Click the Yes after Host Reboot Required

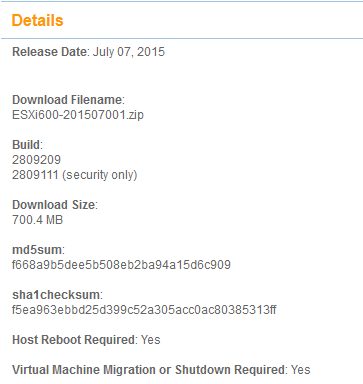[150, 340]
